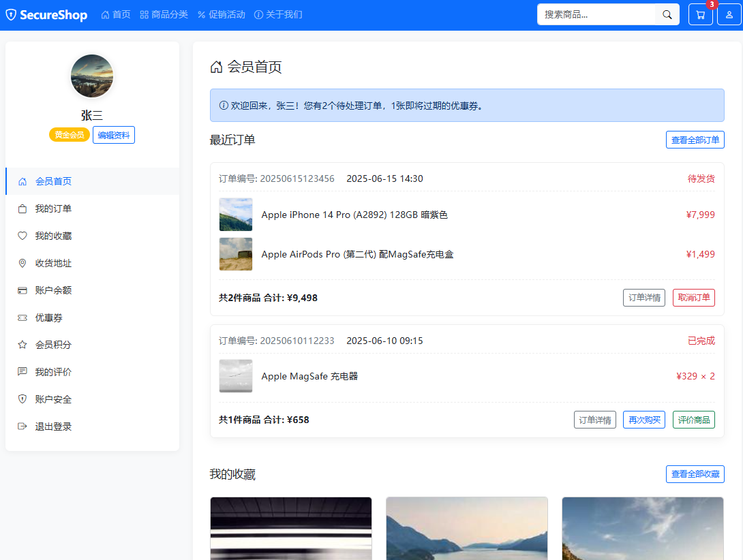Click the 编辑资料 button

(114, 135)
